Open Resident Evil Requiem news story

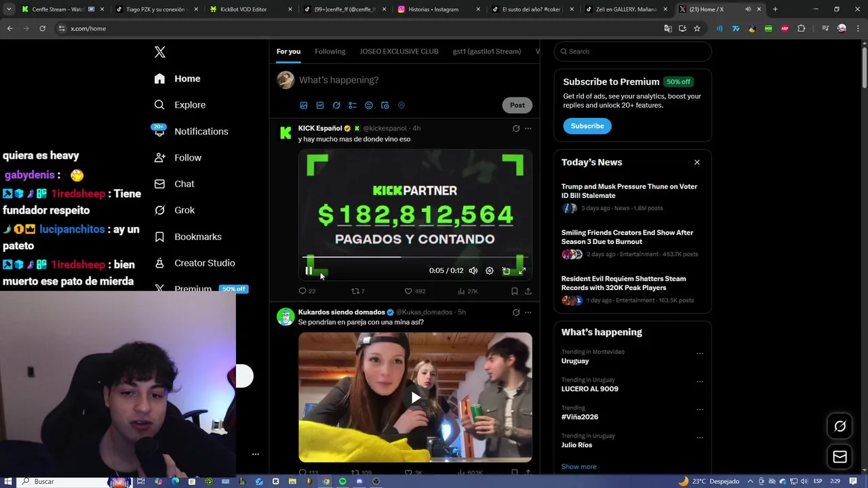623,283
